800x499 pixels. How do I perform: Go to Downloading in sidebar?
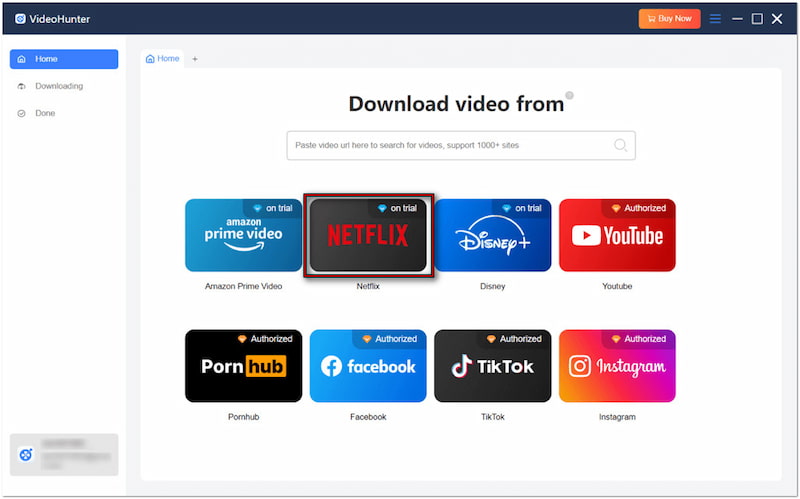[x=59, y=86]
